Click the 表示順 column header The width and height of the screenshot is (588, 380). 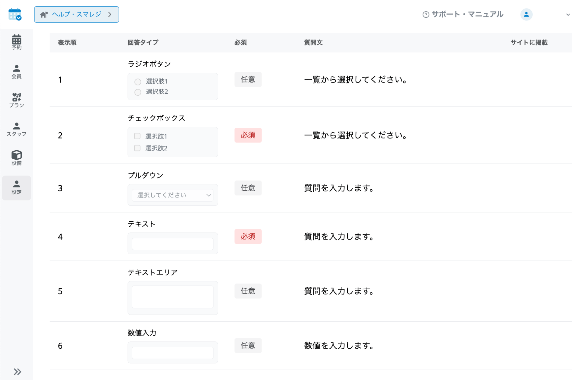pyautogui.click(x=67, y=43)
